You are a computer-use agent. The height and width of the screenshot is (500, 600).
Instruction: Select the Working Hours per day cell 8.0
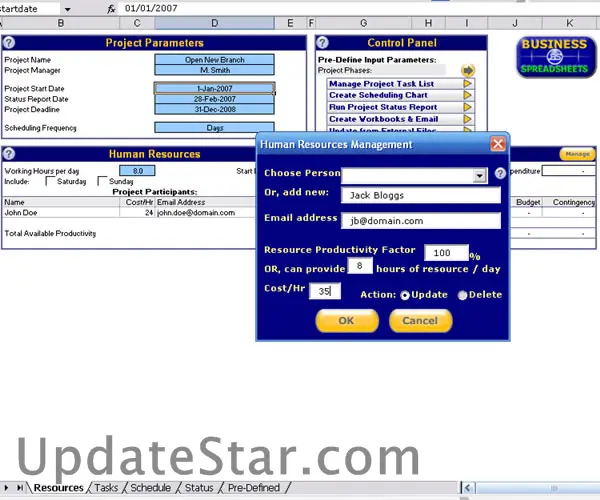click(x=137, y=171)
